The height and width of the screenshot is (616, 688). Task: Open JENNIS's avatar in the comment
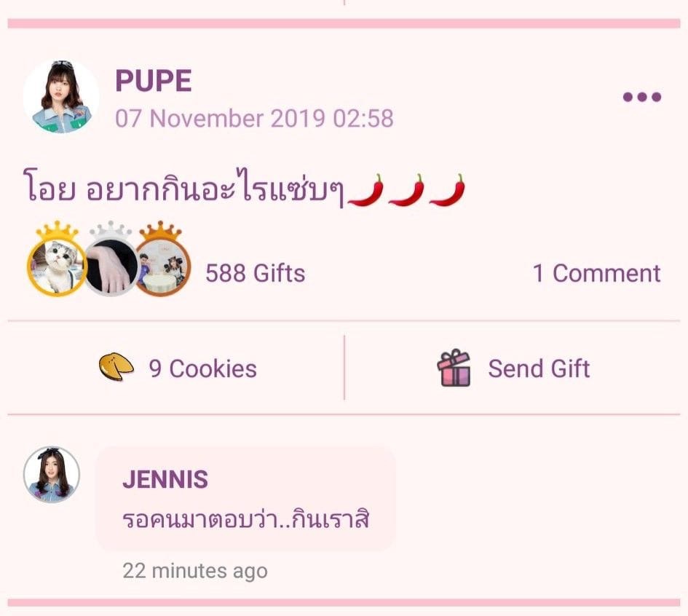coord(52,475)
